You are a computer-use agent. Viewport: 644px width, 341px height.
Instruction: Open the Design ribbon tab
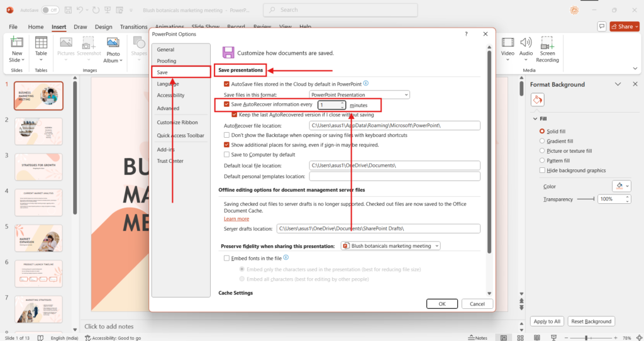pyautogui.click(x=103, y=27)
